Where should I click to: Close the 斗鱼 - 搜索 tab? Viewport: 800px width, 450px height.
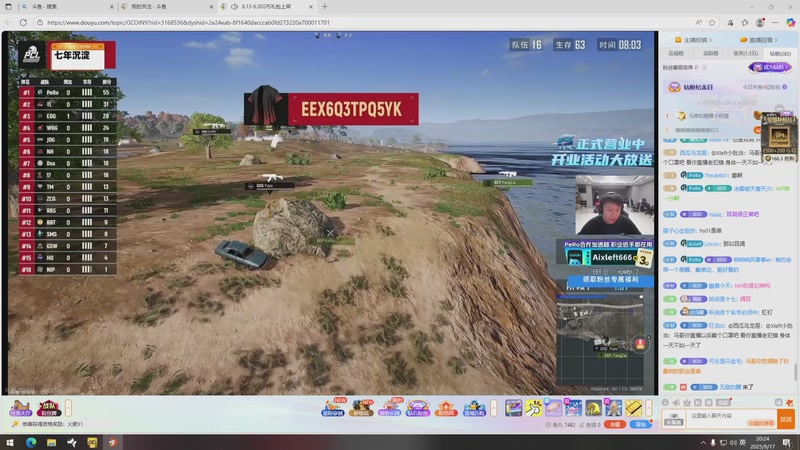coord(112,7)
